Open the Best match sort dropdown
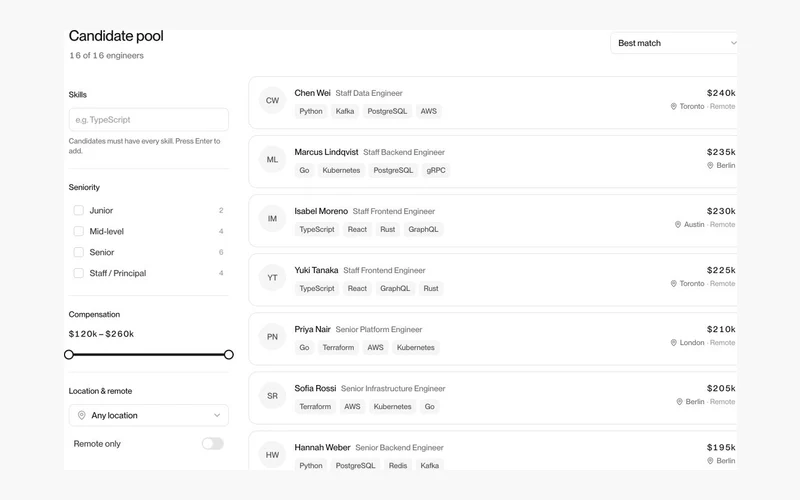Viewport: 800px width, 500px height. [x=674, y=43]
